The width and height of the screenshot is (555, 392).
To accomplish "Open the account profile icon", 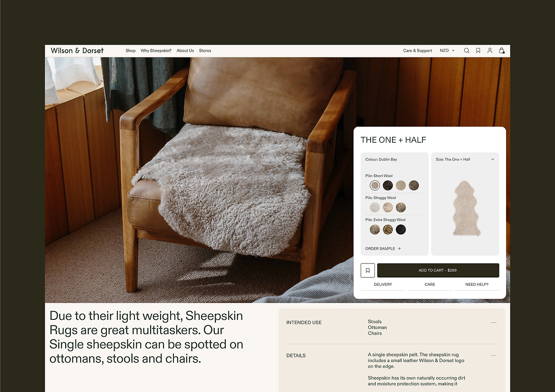I will coord(490,51).
